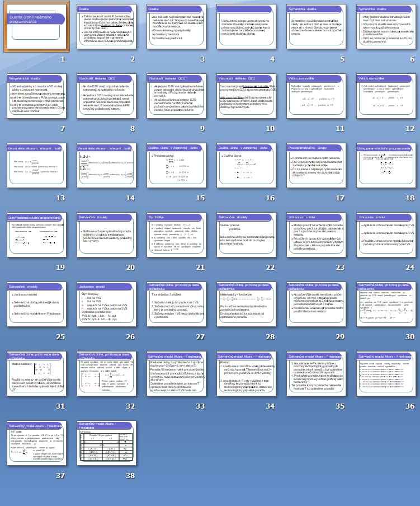Select slide 31 'Matica sadzieb' thumbnail
The image size is (420, 506).
[x=36, y=373]
